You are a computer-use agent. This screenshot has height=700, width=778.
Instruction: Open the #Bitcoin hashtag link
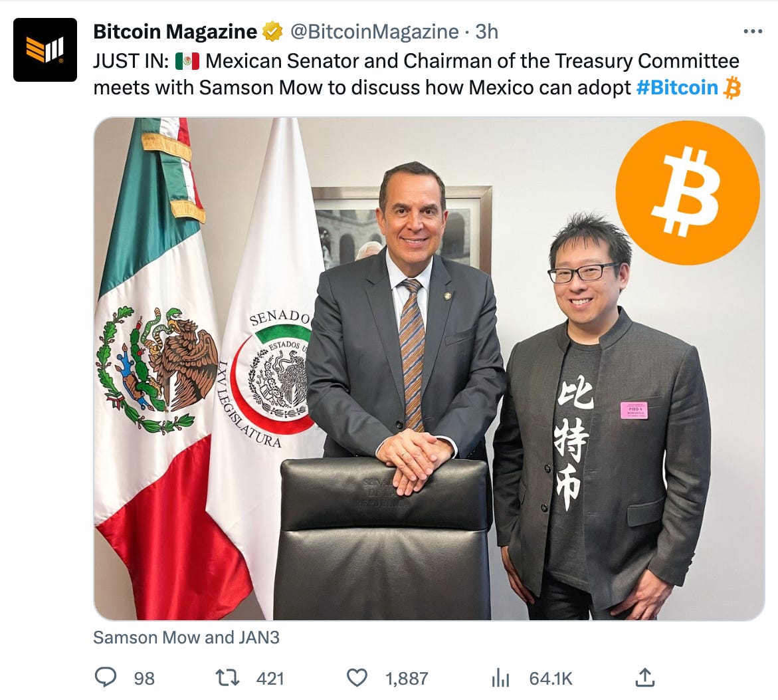tap(677, 87)
